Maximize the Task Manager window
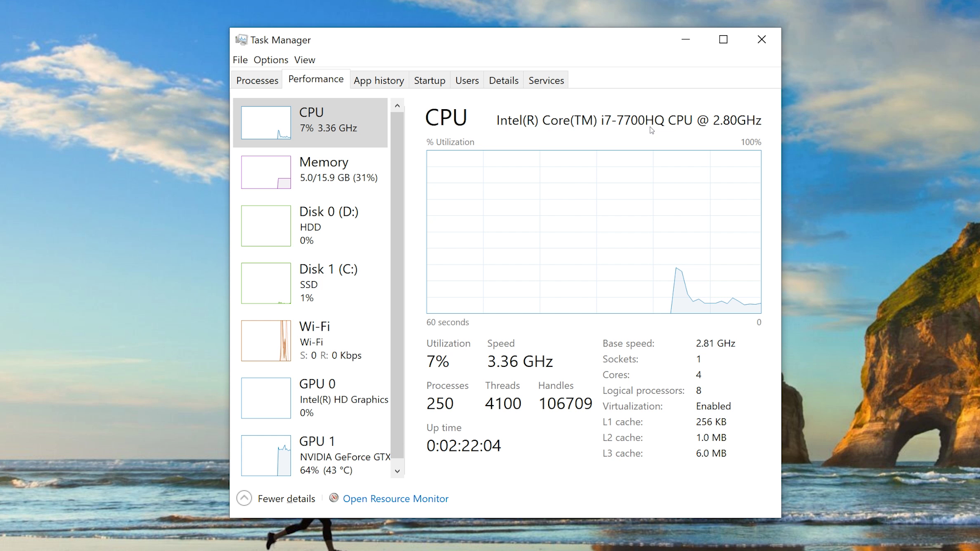The height and width of the screenshot is (551, 980). pyautogui.click(x=723, y=39)
